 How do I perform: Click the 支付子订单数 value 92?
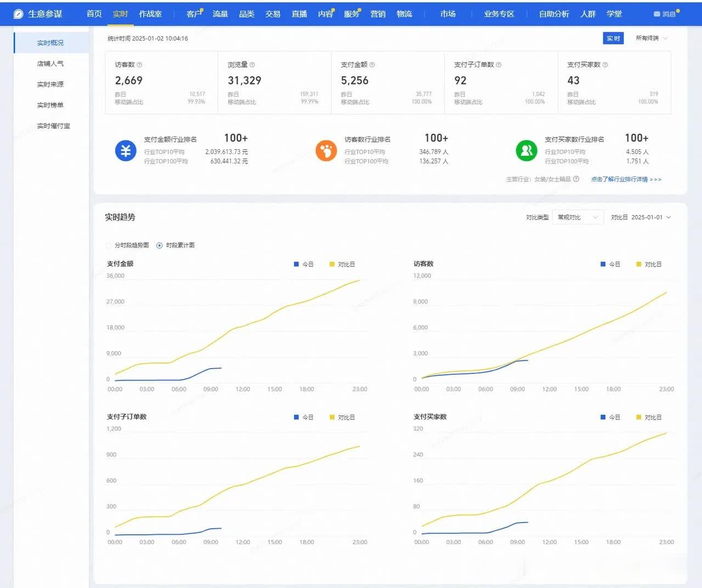[460, 81]
